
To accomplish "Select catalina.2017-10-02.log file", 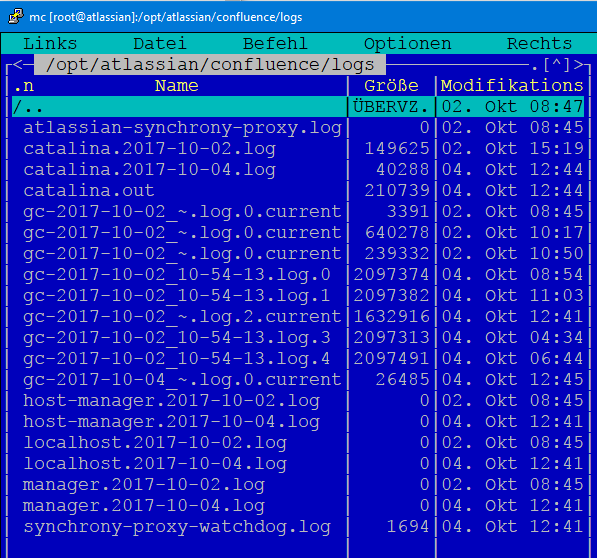I will (149, 148).
